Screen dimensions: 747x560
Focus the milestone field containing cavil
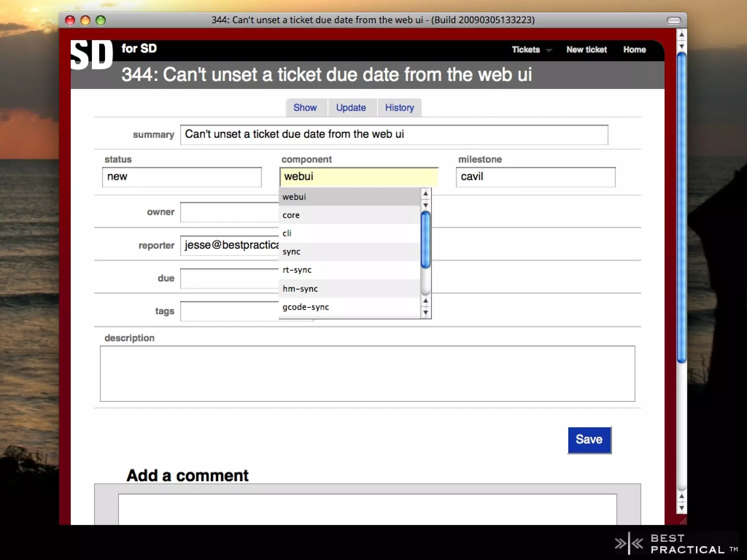(x=535, y=177)
